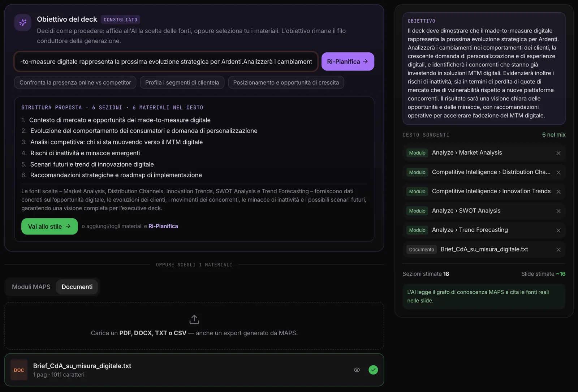Viewport: 578px width, 392px height.
Task: Click the deck objective text input field
Action: [x=166, y=61]
